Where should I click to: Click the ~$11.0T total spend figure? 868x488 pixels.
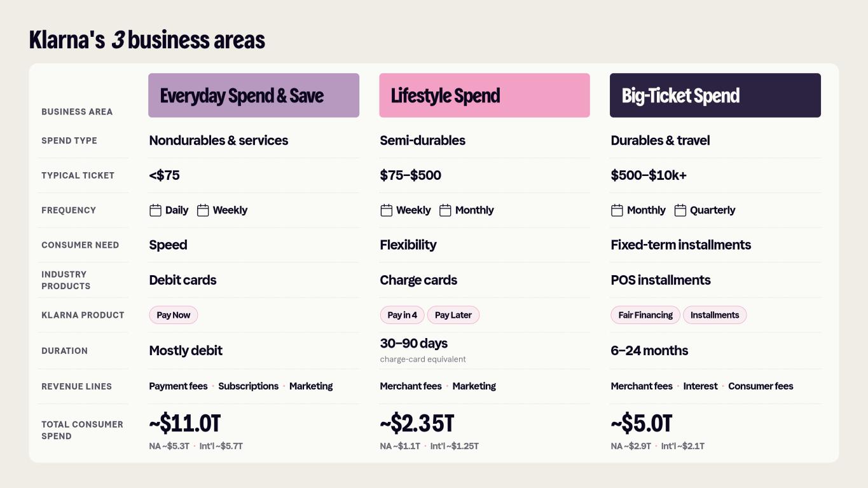pyautogui.click(x=185, y=423)
